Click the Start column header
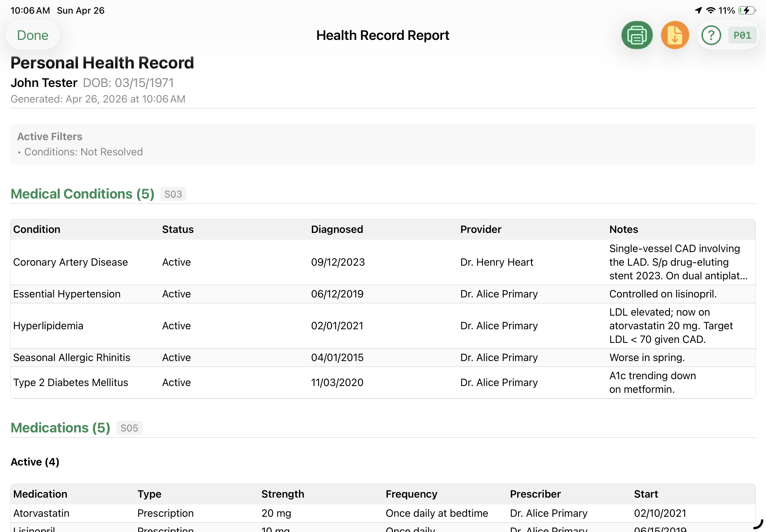Viewport: 766px width, 532px height. [646, 494]
